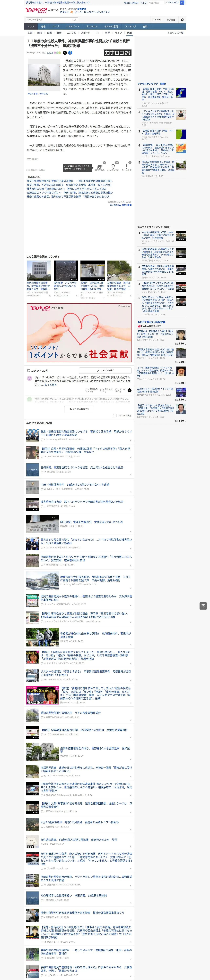Select オリジナル in the dark navigation bar
The height and width of the screenshot is (980, 210).
pos(92,27)
